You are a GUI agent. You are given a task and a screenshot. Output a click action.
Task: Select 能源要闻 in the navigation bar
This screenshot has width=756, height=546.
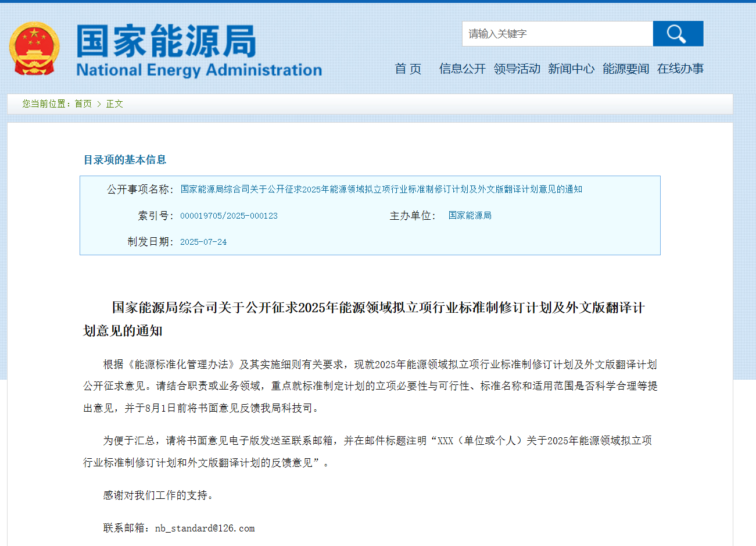(626, 69)
